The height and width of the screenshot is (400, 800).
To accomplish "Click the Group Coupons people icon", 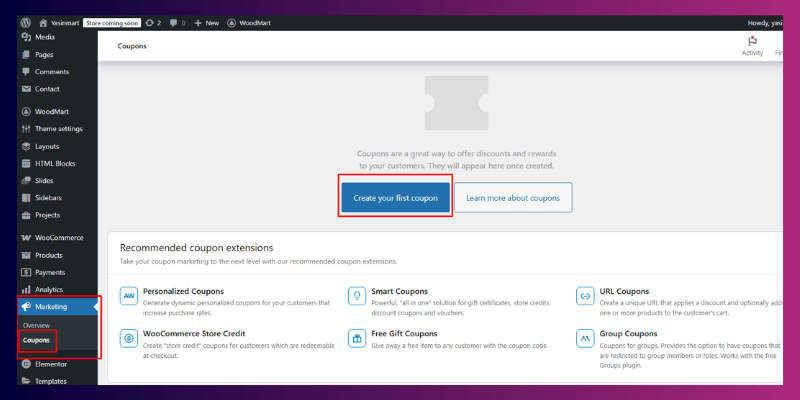I will click(x=585, y=338).
